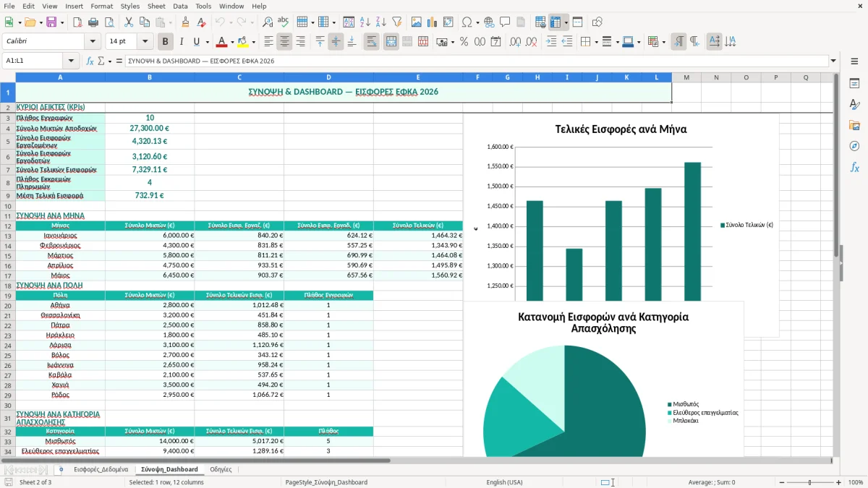
Task: Expand the Name Box dropdown
Action: point(71,61)
